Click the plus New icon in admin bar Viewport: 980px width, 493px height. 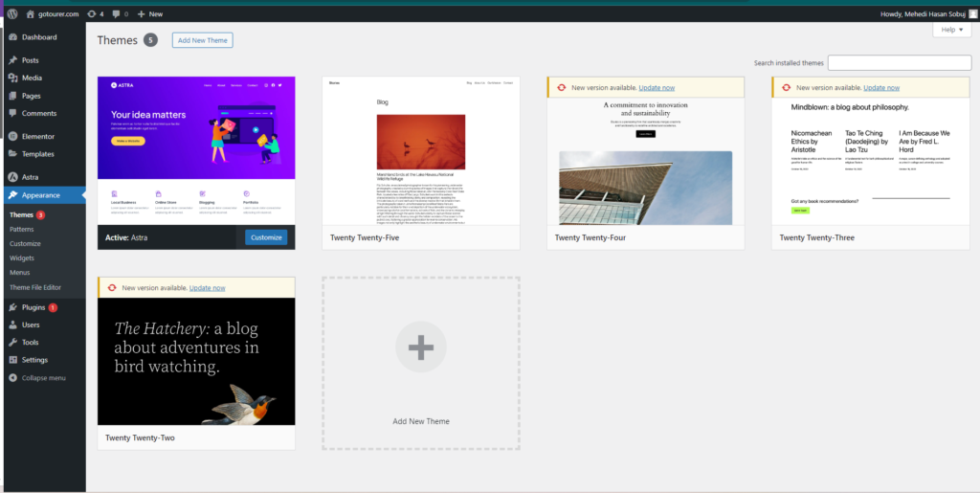click(142, 13)
